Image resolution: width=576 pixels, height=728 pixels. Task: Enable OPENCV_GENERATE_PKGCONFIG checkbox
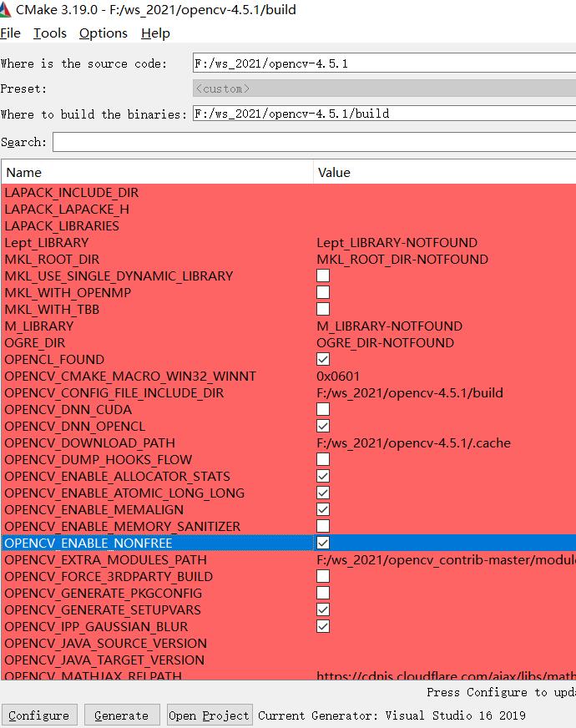[323, 594]
